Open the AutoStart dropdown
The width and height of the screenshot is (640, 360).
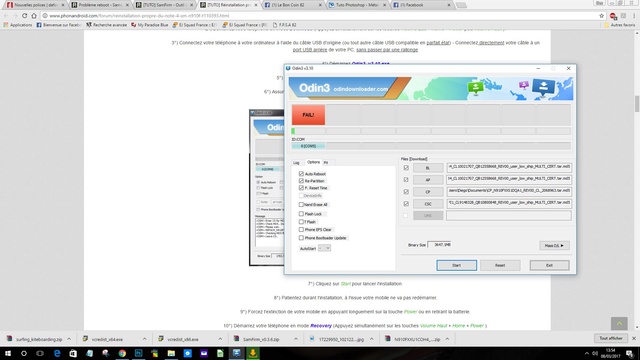324,248
